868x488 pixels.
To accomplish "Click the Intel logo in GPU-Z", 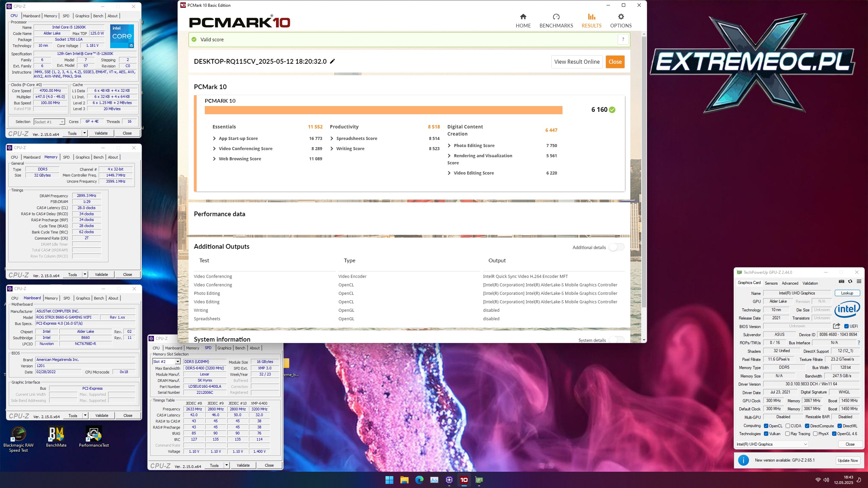I will click(x=847, y=309).
